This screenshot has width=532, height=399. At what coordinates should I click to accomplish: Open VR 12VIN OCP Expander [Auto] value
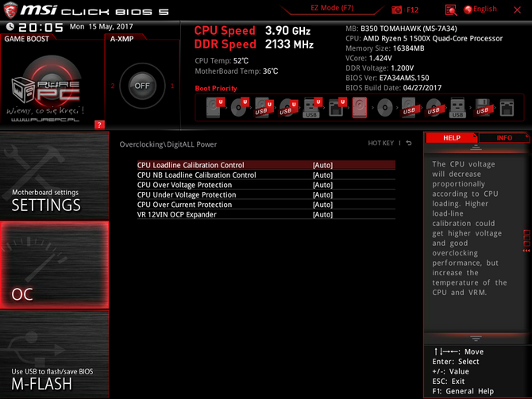tap(322, 214)
